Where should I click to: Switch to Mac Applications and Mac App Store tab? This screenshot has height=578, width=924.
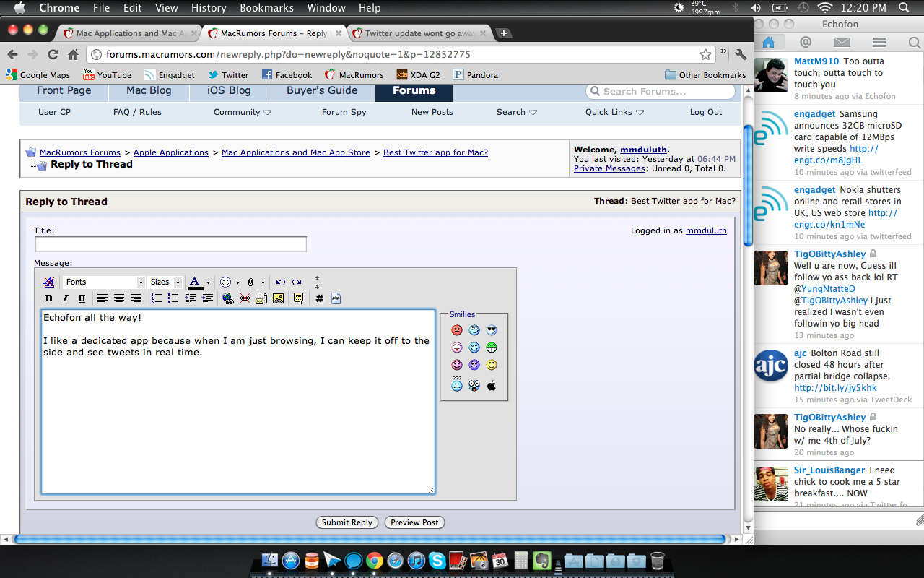point(128,33)
